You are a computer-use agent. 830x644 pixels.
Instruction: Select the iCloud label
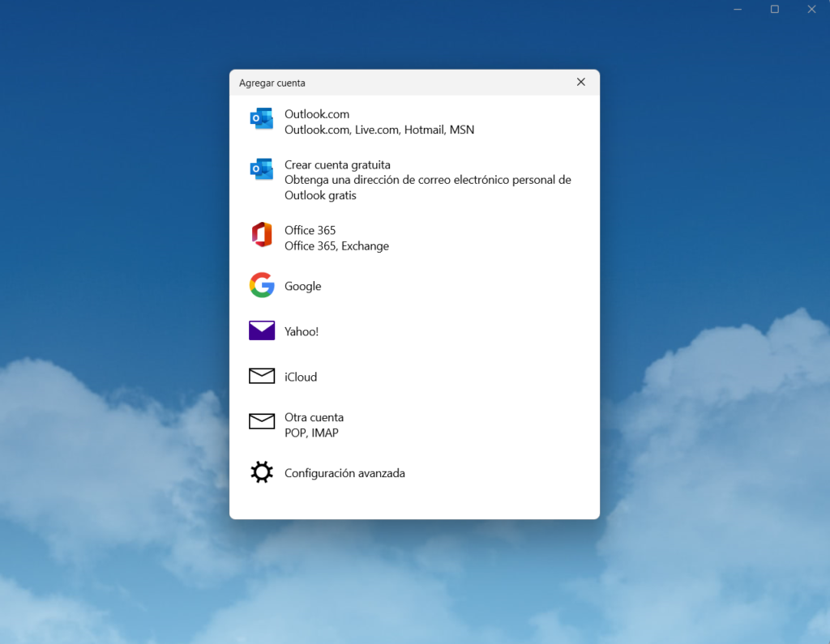point(301,377)
